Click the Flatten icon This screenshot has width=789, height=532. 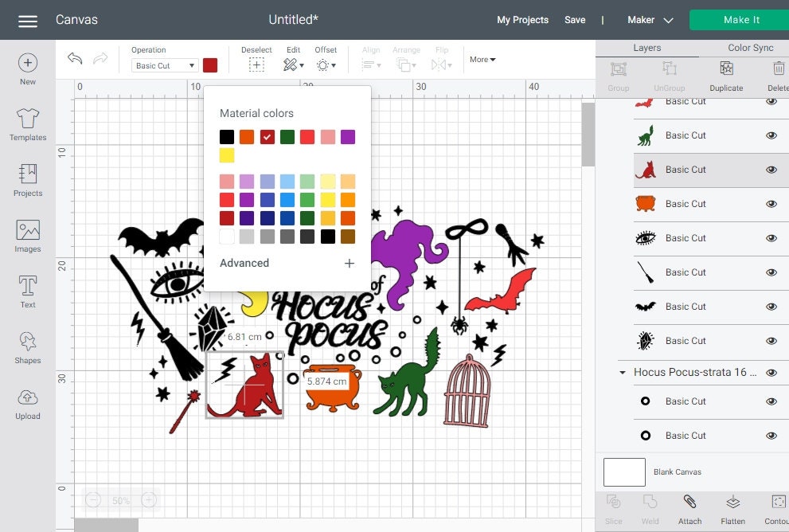(x=732, y=508)
